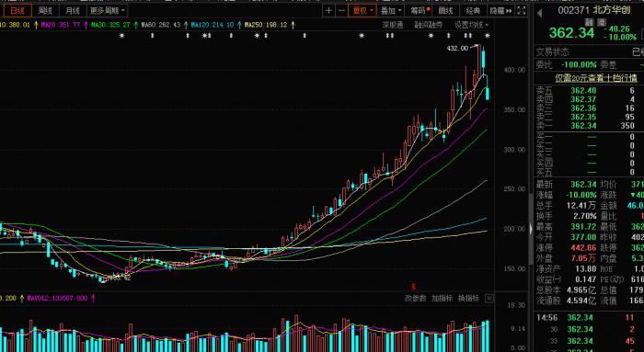Open the 更多周期 period dropdown
The height and width of the screenshot is (352, 644).
[108, 11]
